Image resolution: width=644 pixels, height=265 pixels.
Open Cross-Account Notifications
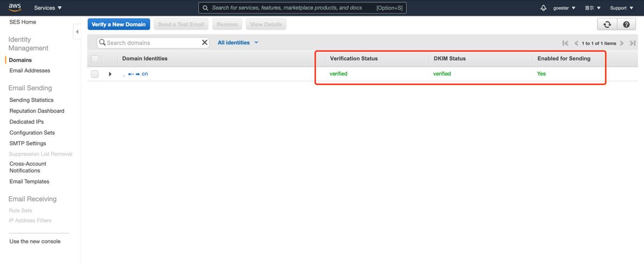27,167
